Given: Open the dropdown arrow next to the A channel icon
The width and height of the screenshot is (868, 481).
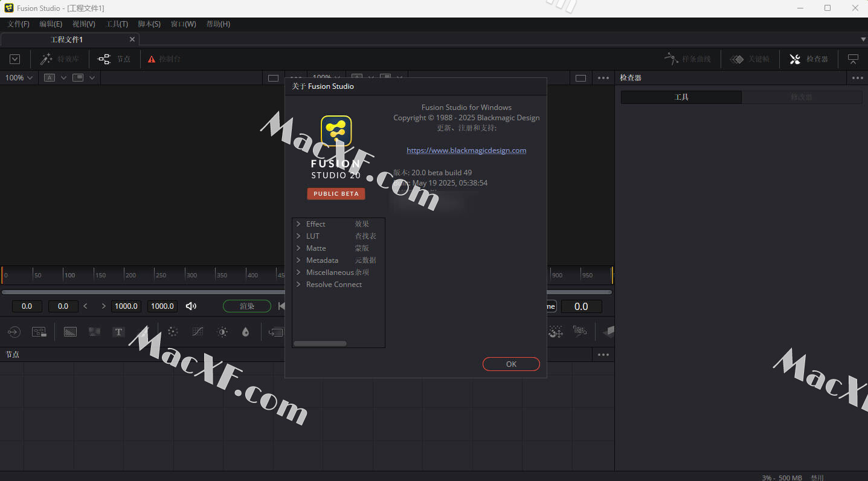Looking at the screenshot, I should [63, 78].
